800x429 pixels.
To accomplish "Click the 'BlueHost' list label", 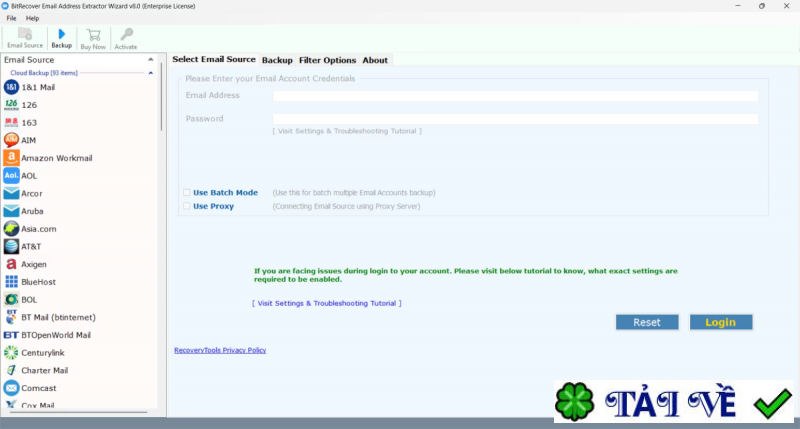I will pyautogui.click(x=38, y=282).
